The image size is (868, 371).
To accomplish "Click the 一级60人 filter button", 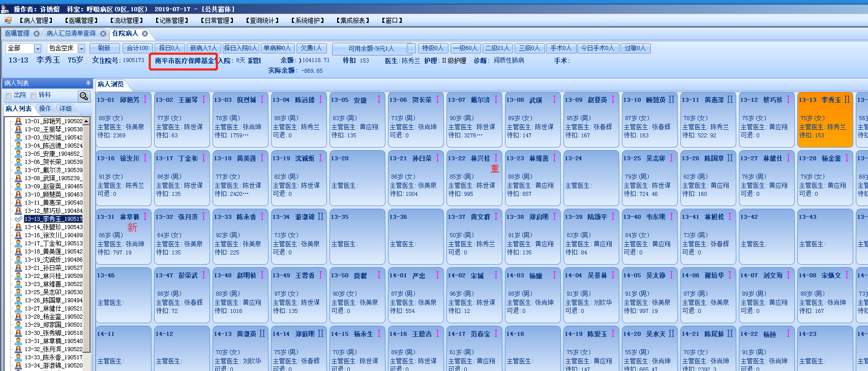I will (x=465, y=48).
